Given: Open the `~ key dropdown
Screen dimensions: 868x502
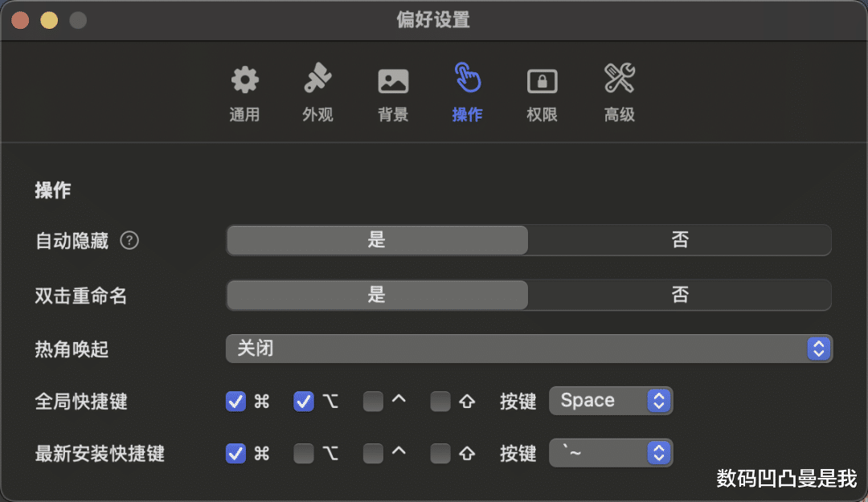Looking at the screenshot, I should point(611,454).
